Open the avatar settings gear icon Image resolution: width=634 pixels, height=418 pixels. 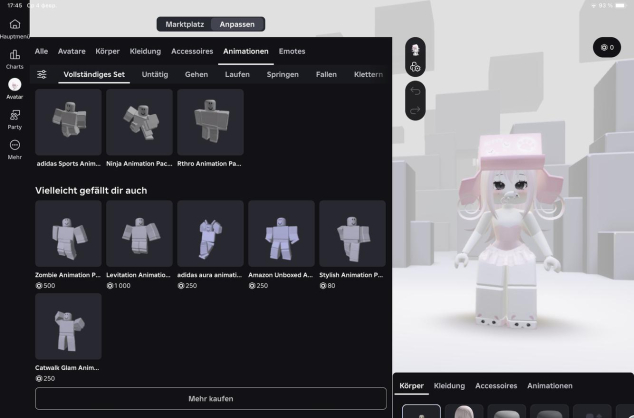416,67
